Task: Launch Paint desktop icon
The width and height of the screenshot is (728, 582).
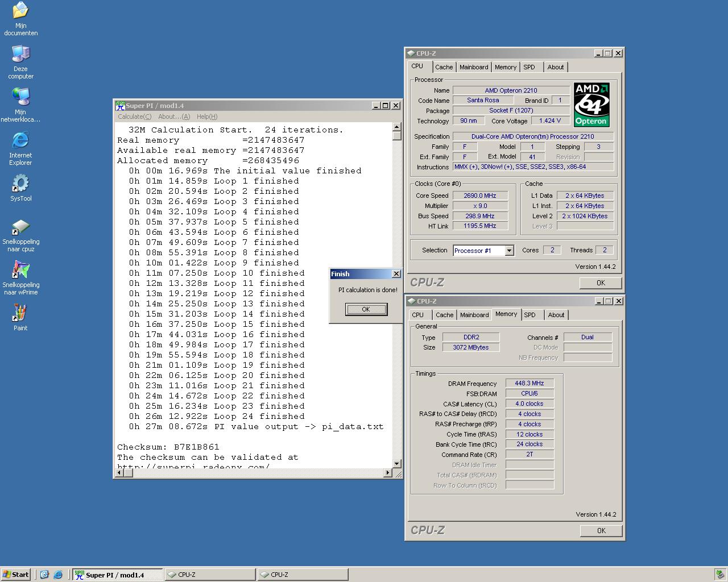Action: (x=20, y=317)
